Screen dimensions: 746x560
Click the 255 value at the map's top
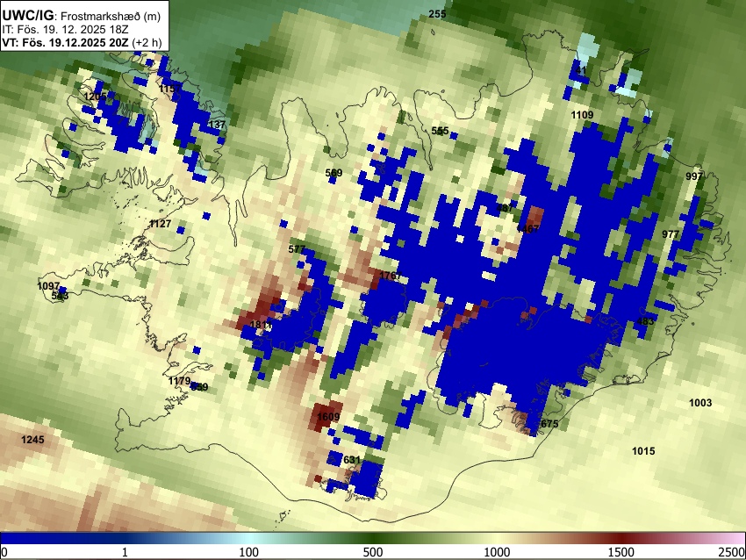[437, 14]
